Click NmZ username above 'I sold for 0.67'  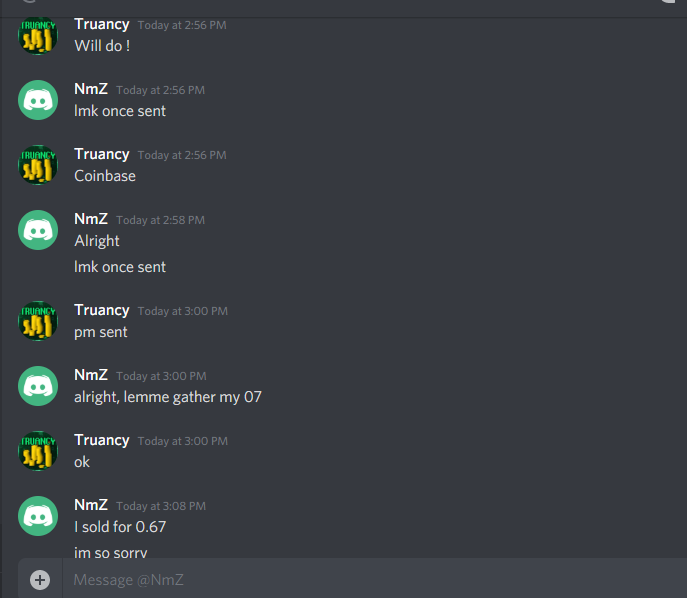click(x=91, y=505)
